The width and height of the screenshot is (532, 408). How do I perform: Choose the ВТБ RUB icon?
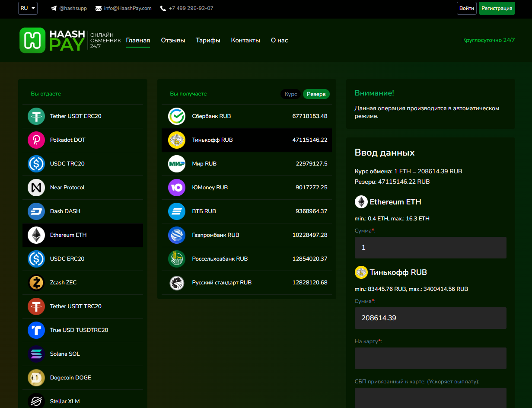pyautogui.click(x=177, y=211)
